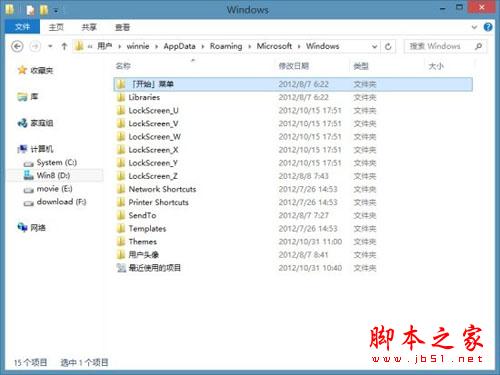Select the SendTo folder icon
The image size is (500, 375).
click(121, 215)
